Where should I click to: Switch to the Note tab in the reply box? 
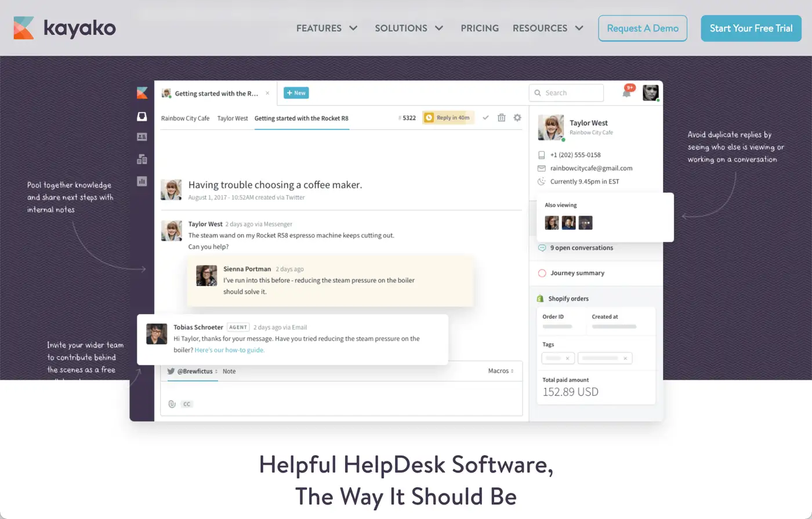(x=229, y=371)
